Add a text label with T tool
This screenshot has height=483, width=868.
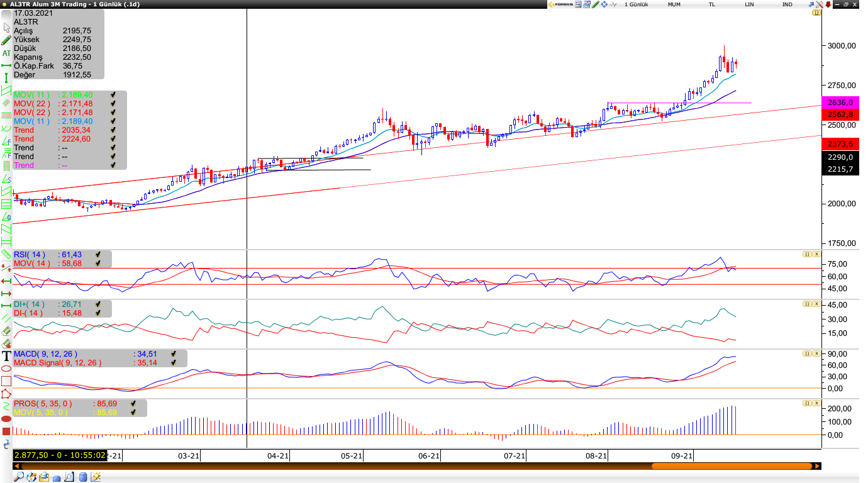[x=6, y=356]
